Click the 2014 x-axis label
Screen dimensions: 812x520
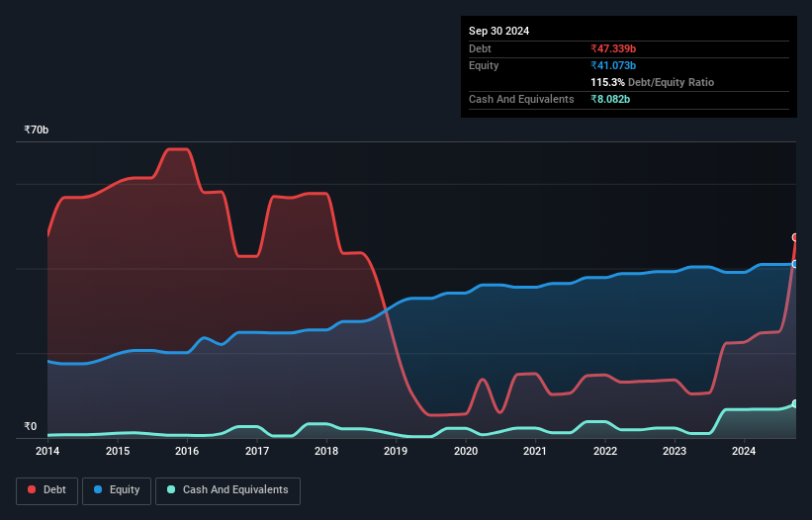[x=47, y=451]
